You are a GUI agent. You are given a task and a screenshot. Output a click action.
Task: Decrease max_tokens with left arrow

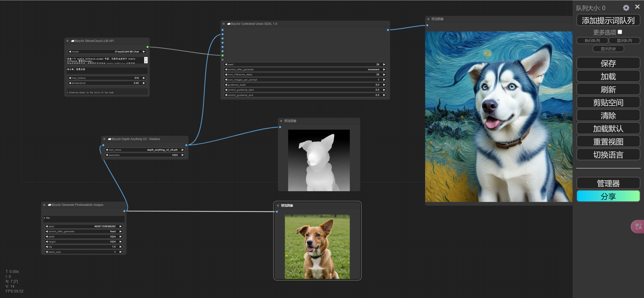coord(69,78)
